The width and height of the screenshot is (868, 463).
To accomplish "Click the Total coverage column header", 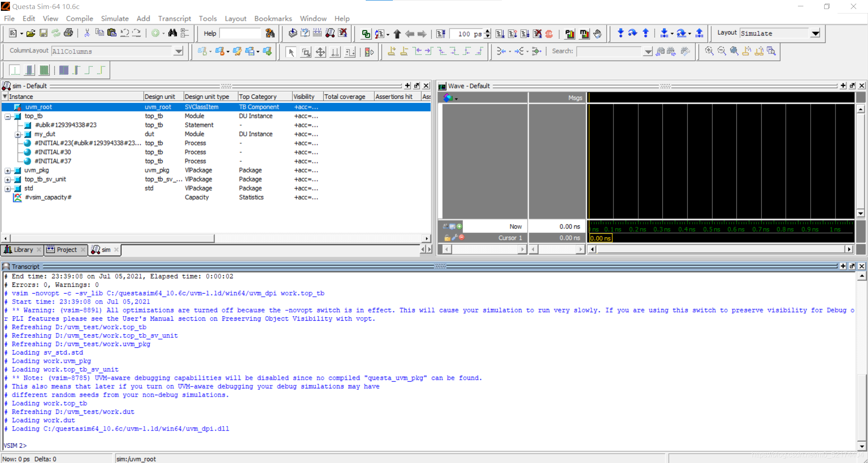I will tap(348, 97).
